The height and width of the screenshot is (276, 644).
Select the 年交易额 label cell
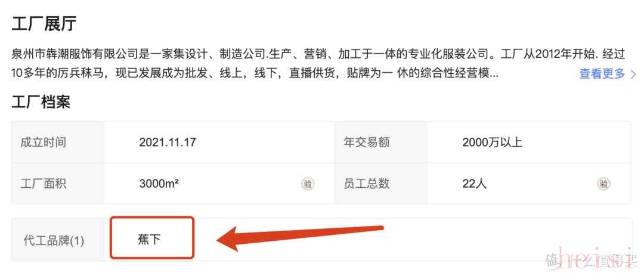tap(380, 142)
